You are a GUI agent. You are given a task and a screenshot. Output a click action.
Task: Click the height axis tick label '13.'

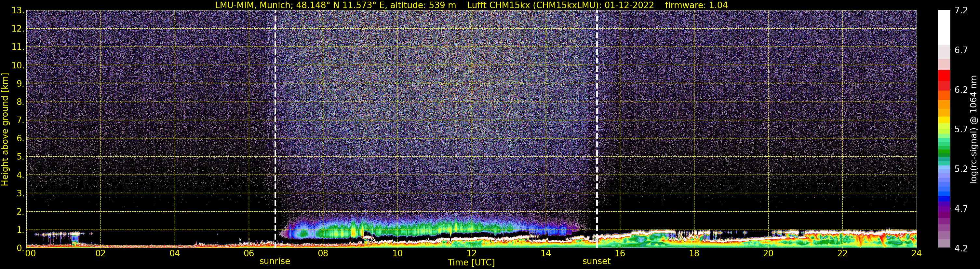(x=18, y=11)
